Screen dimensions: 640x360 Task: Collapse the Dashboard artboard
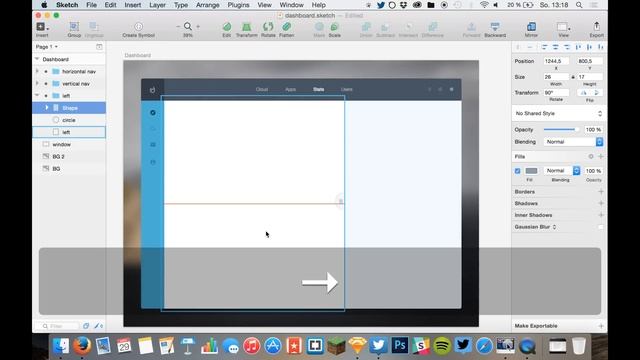coord(37,59)
